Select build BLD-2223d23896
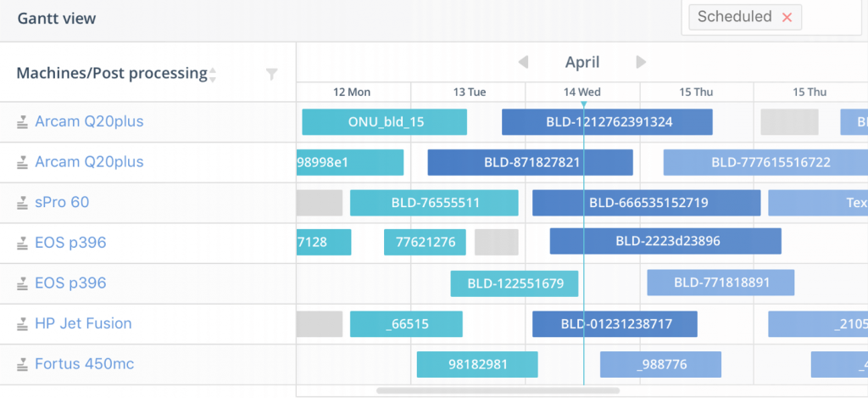Screen dimensions: 868x398 [665, 241]
